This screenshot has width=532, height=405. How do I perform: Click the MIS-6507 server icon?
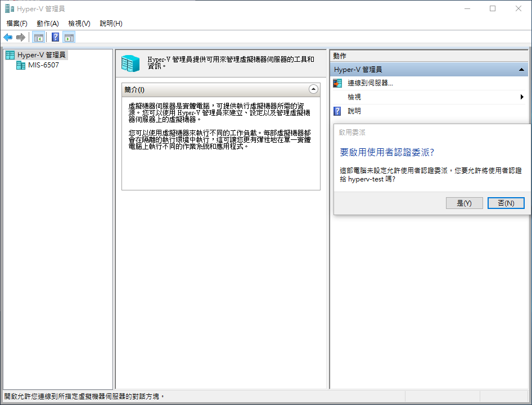tap(21, 65)
